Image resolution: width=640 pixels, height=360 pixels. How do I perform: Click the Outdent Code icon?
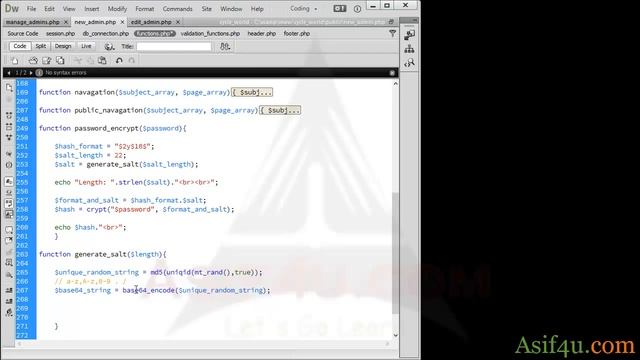tap(9, 301)
